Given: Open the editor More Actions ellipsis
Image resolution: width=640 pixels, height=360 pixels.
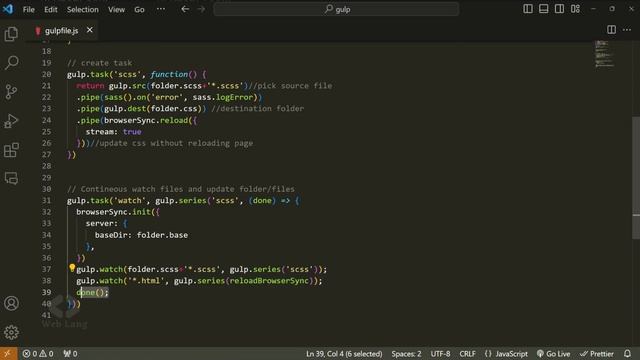Looking at the screenshot, I should pos(627,30).
